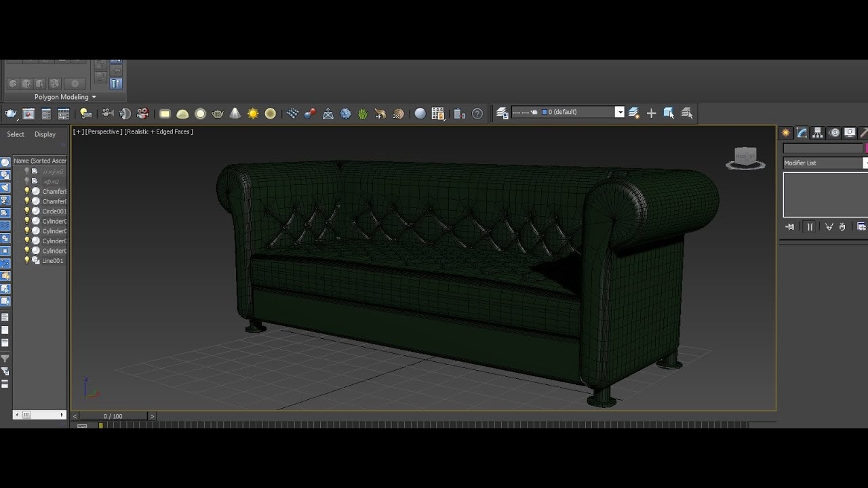Open the Perspective viewport label menu
Viewport: 868px width, 488px height.
104,131
